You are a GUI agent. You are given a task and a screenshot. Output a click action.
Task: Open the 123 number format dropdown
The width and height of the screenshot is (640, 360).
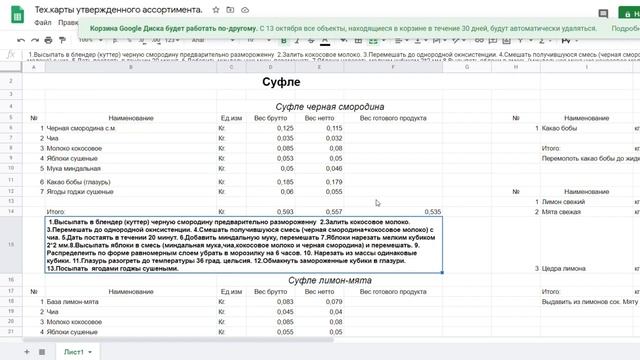pos(172,40)
